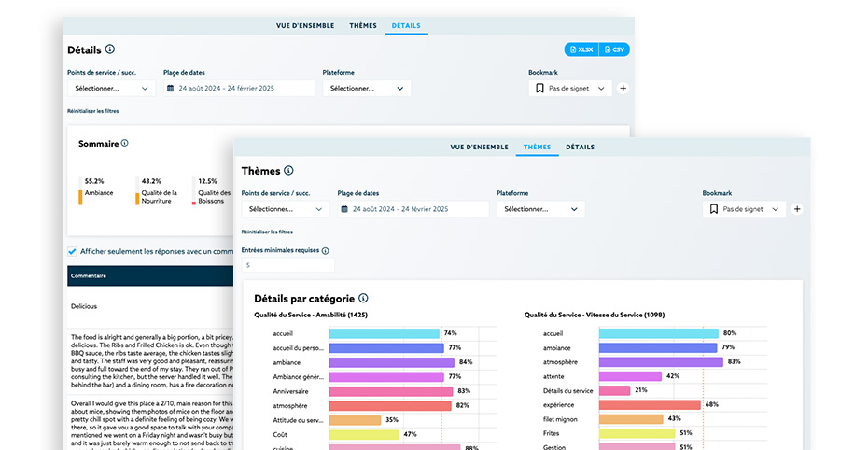Click the 55.2% Ambiance summary item

click(x=96, y=191)
